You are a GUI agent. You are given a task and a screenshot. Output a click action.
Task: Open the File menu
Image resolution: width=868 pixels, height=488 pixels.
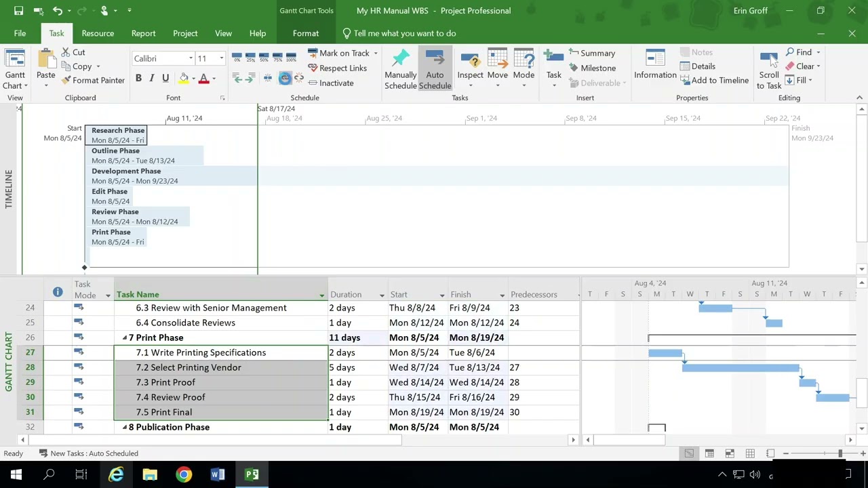pos(20,33)
